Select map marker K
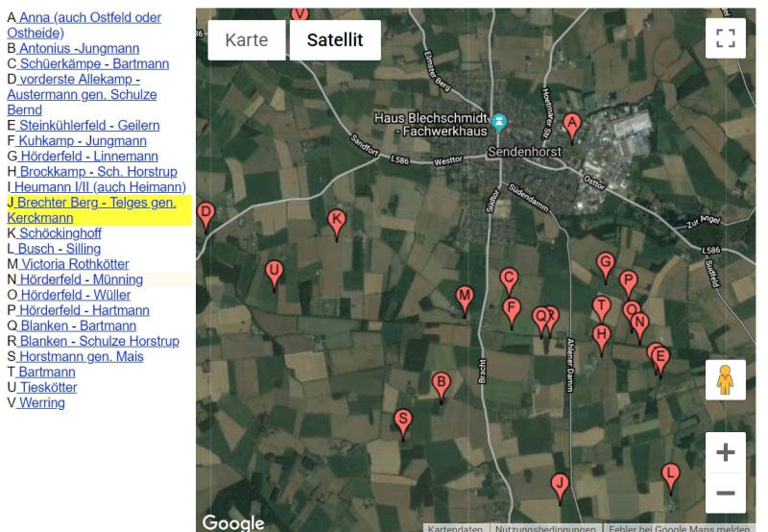Viewport: 768px width, 532px height. pyautogui.click(x=337, y=225)
